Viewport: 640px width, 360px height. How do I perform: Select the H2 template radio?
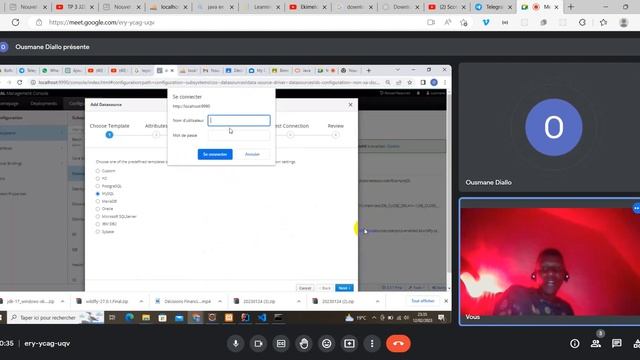tap(98, 178)
